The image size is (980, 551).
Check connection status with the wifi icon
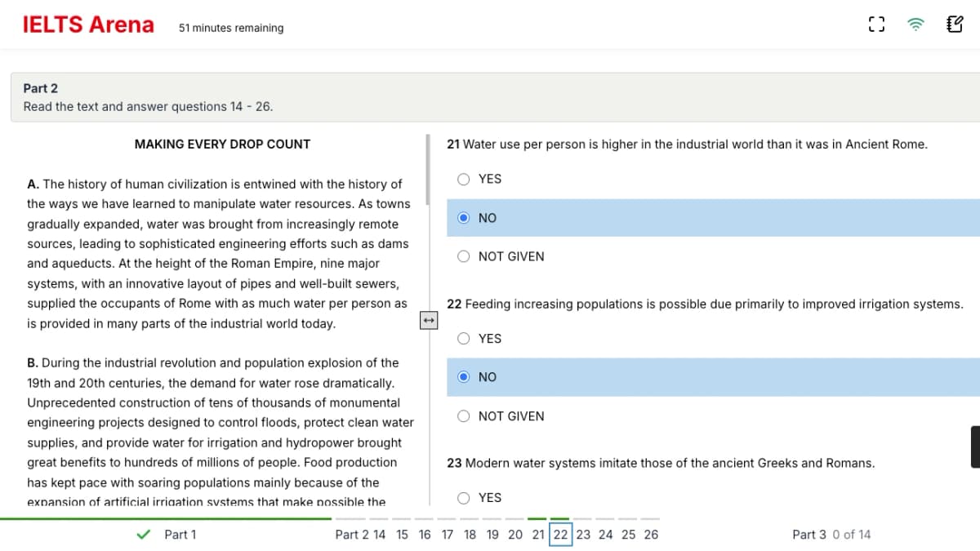pyautogui.click(x=915, y=24)
